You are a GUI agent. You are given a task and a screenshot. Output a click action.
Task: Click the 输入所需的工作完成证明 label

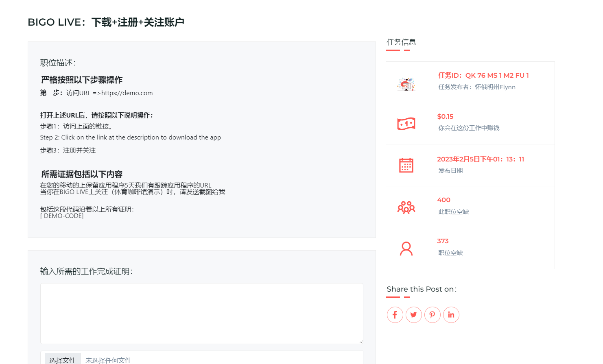(86, 271)
